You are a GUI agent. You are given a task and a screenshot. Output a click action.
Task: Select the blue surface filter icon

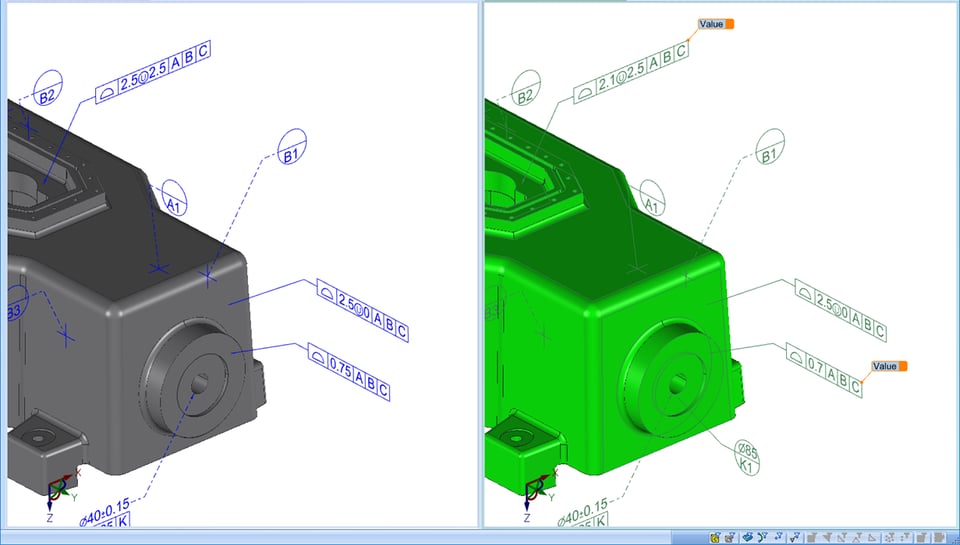coord(748,538)
